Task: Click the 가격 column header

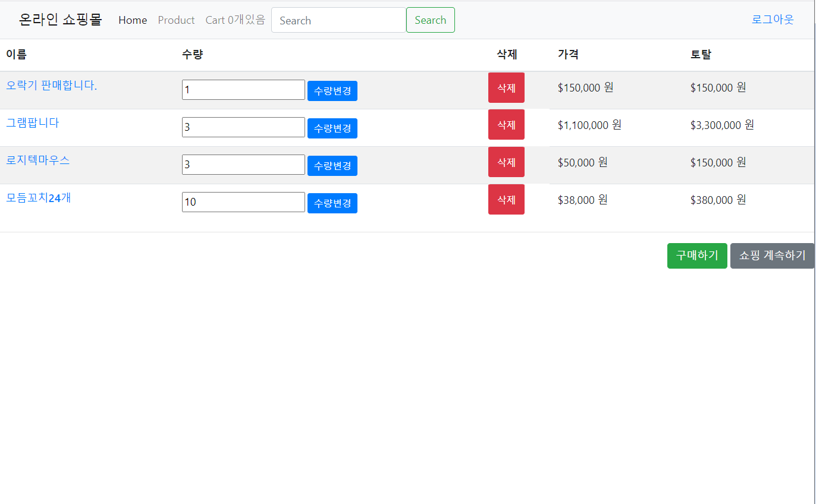Action: (568, 55)
